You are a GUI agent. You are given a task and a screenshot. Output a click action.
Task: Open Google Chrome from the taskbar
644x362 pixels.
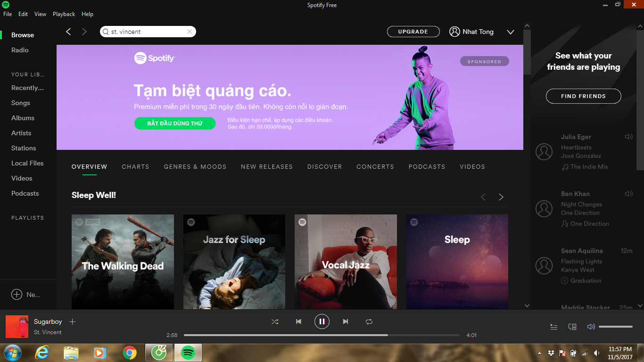[x=130, y=353]
